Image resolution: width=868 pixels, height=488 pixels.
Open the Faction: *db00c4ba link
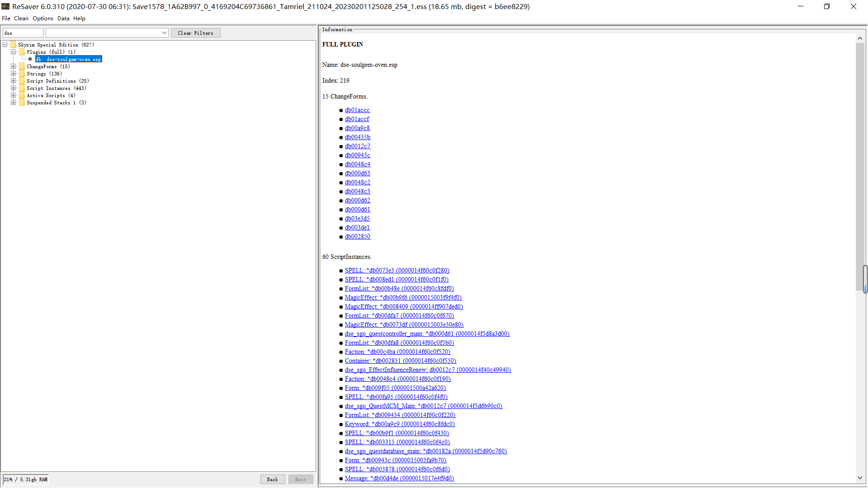pos(397,352)
